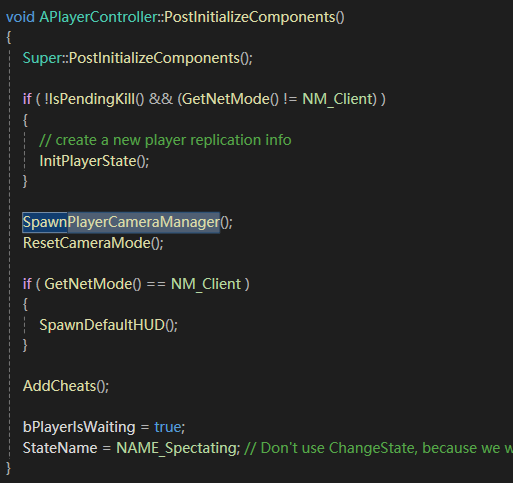513x483 pixels.
Task: Click the NAME_Spectating constant
Action: pos(177,448)
